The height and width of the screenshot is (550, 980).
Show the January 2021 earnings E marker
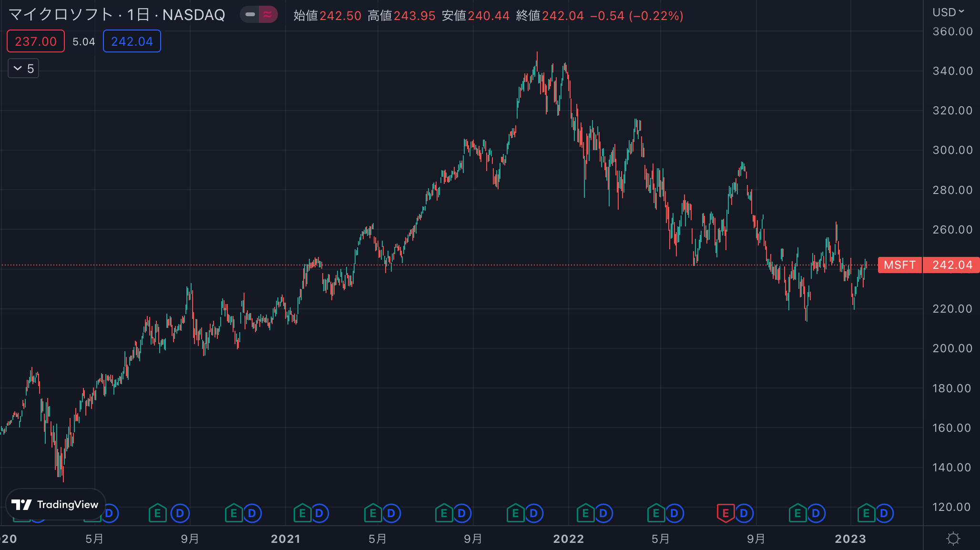click(x=302, y=513)
